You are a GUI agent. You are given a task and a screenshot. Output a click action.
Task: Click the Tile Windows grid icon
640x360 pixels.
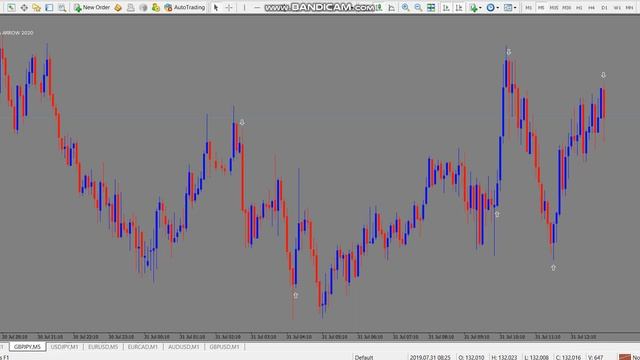tap(431, 7)
